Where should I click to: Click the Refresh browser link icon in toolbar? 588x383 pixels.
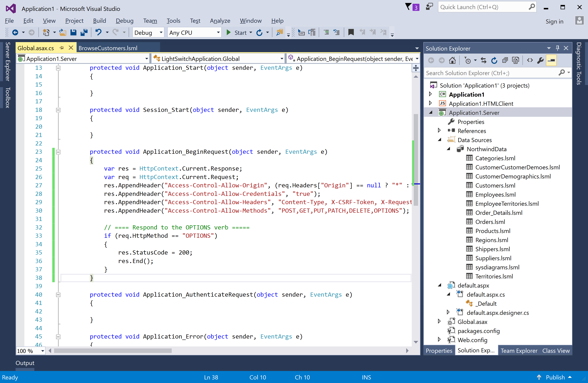click(259, 32)
